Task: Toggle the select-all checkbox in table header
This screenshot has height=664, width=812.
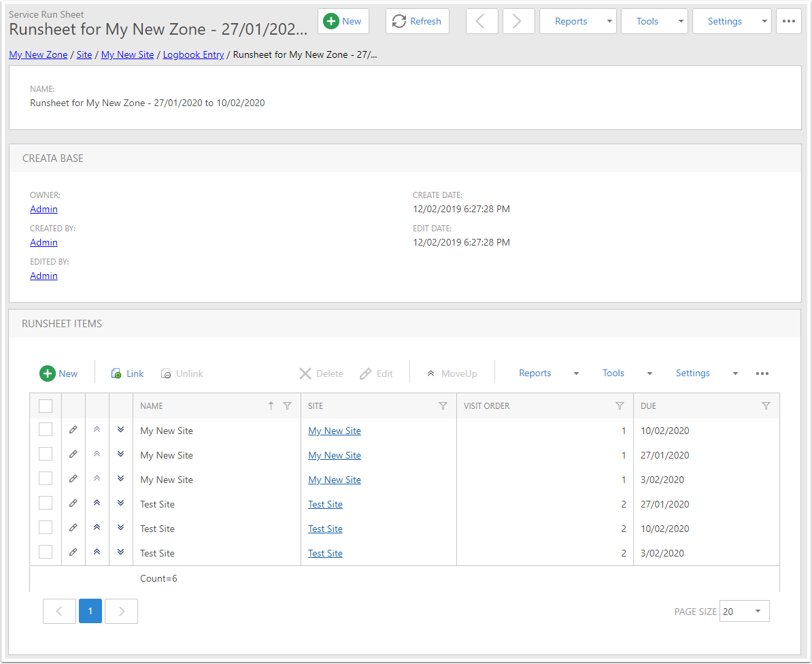Action: coord(46,406)
